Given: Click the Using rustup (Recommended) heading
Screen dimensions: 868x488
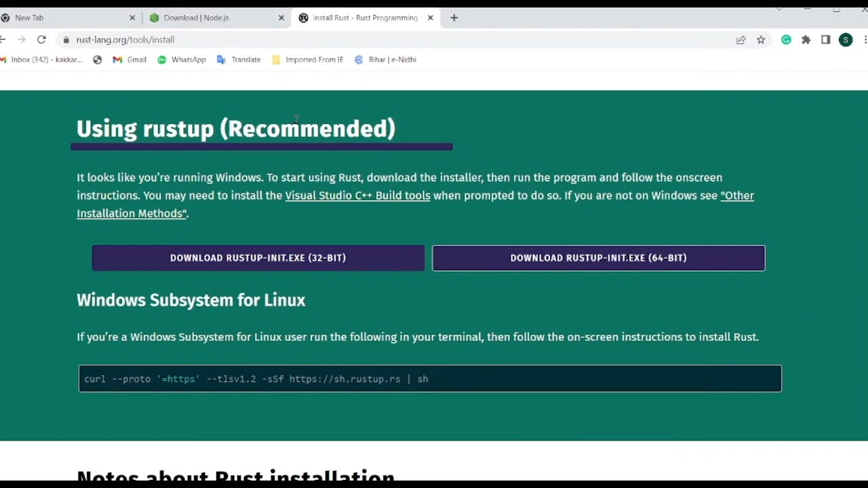Looking at the screenshot, I should 236,129.
